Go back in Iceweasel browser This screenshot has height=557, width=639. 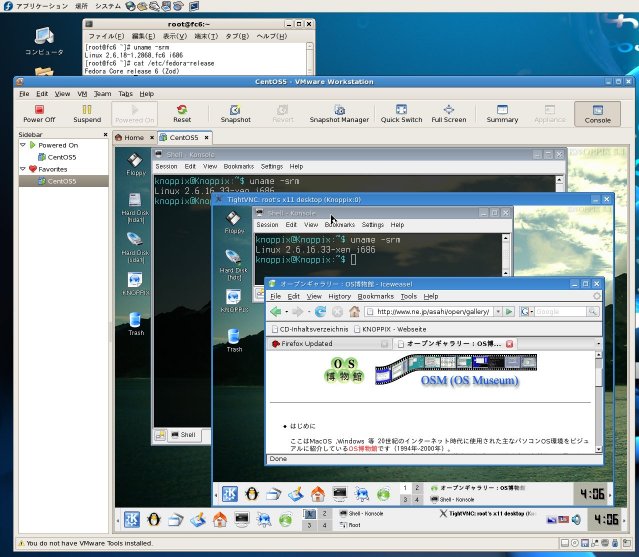[275, 312]
